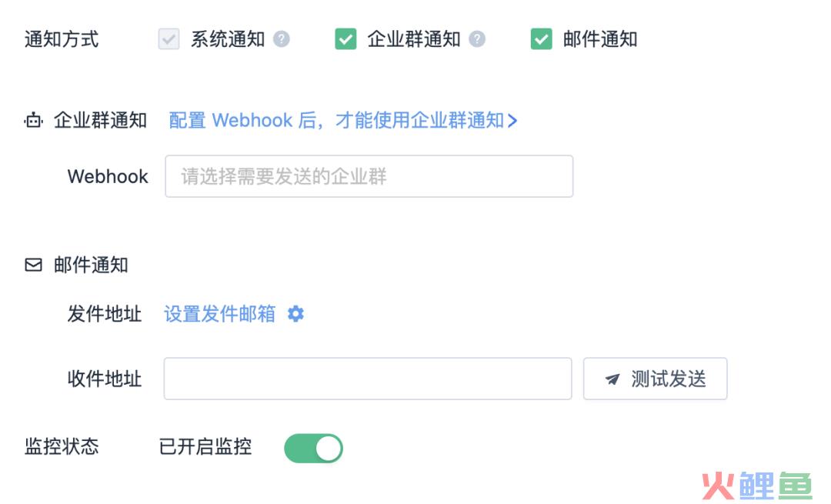Viewport: 831px width, 504px height.
Task: Click the 通知方式 label
Action: click(x=62, y=39)
